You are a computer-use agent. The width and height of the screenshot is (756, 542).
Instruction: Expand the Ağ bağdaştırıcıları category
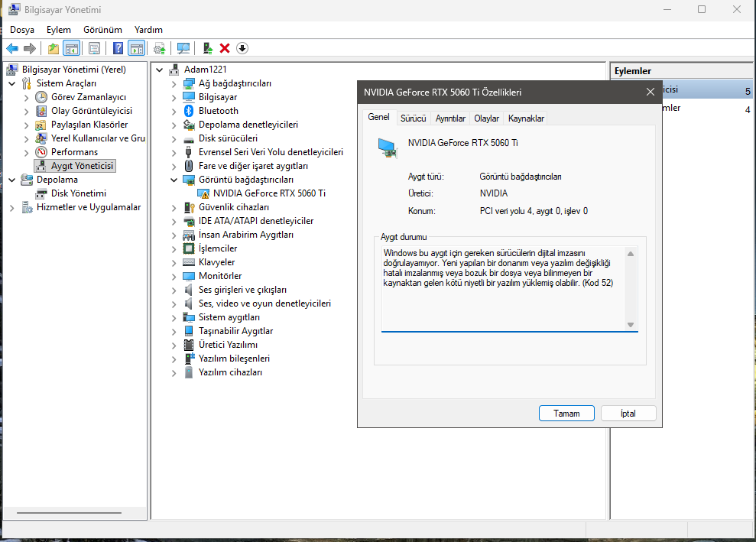click(174, 83)
